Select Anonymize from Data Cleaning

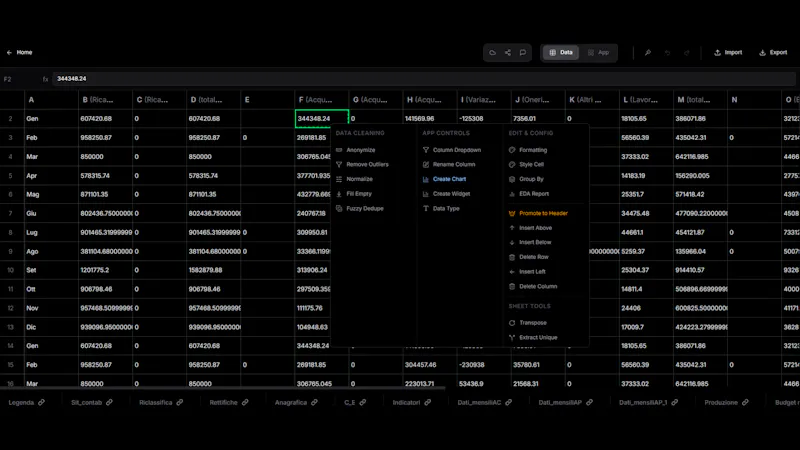(x=361, y=150)
